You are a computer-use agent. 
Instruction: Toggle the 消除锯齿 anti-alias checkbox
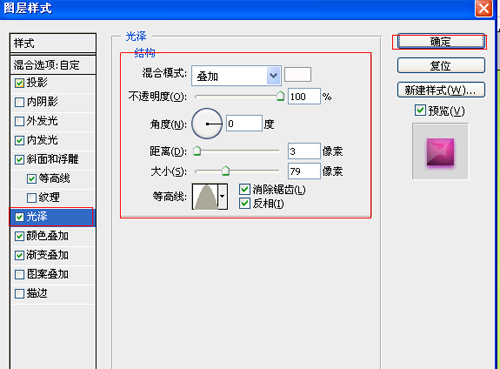click(245, 190)
